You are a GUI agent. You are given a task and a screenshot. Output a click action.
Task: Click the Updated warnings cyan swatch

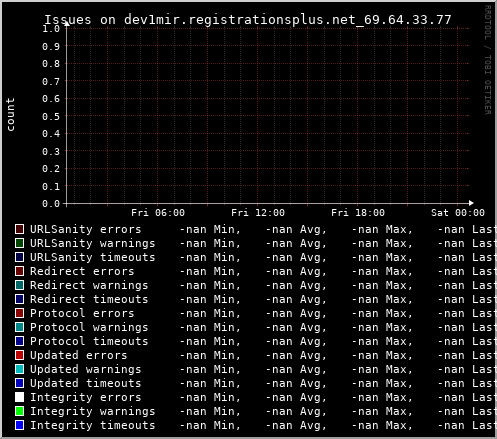tap(19, 369)
